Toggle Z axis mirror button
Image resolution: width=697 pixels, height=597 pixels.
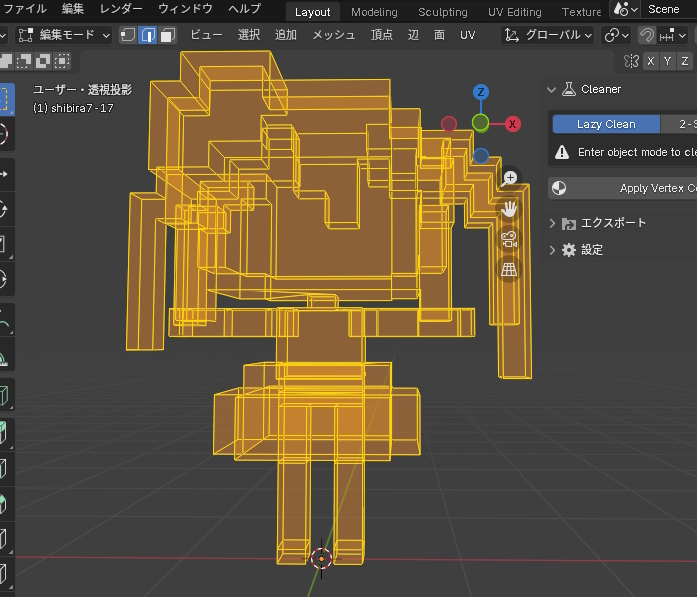(x=685, y=61)
